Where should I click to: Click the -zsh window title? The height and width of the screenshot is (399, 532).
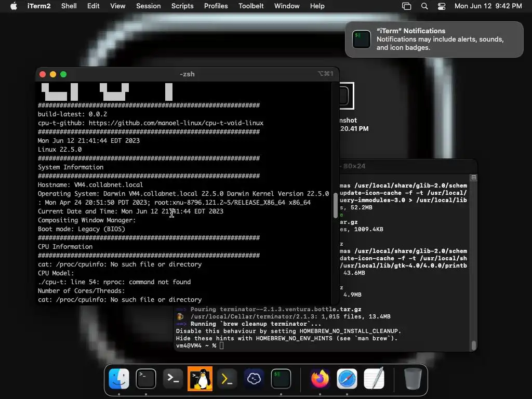click(x=187, y=74)
